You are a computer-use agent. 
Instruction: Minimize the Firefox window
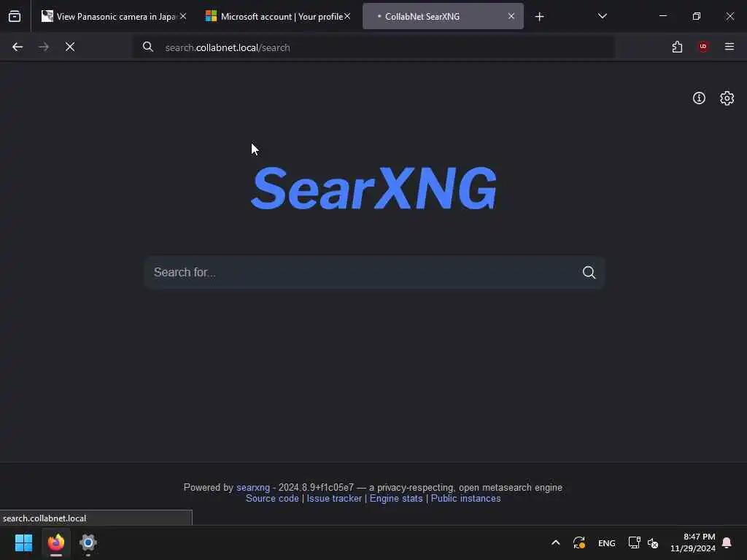pos(662,16)
